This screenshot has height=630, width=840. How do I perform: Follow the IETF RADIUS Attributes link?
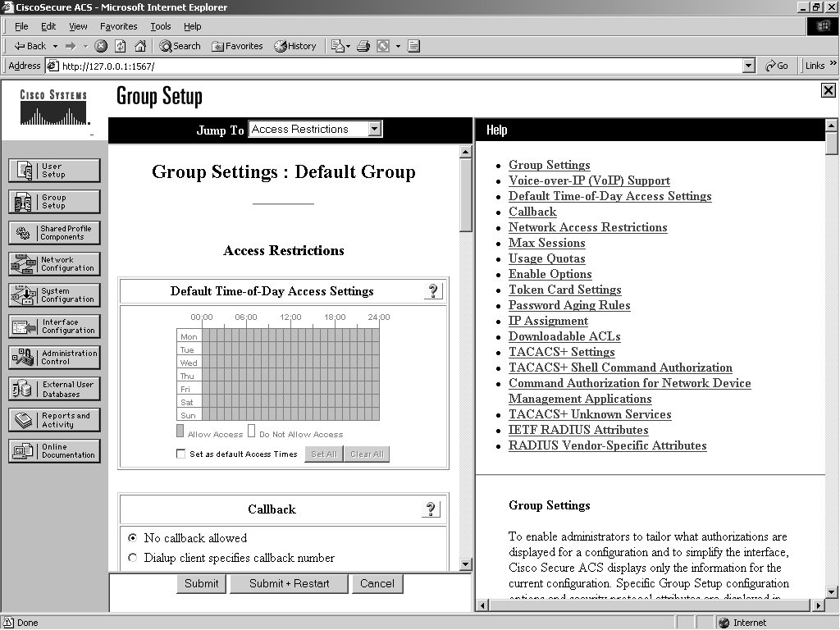(x=578, y=430)
